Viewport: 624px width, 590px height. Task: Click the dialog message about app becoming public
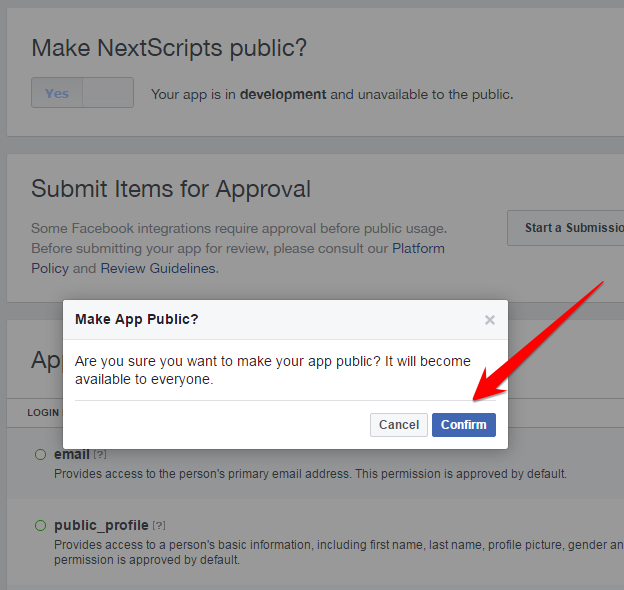(273, 370)
